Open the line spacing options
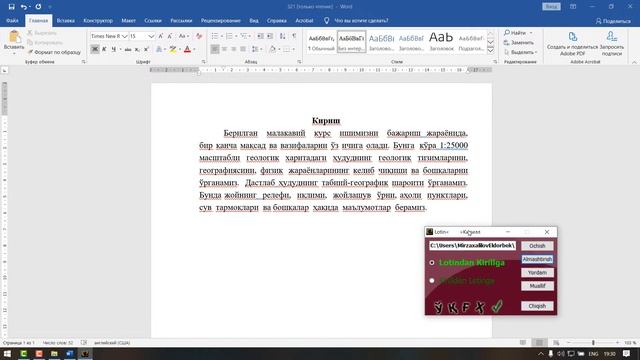 (256, 49)
